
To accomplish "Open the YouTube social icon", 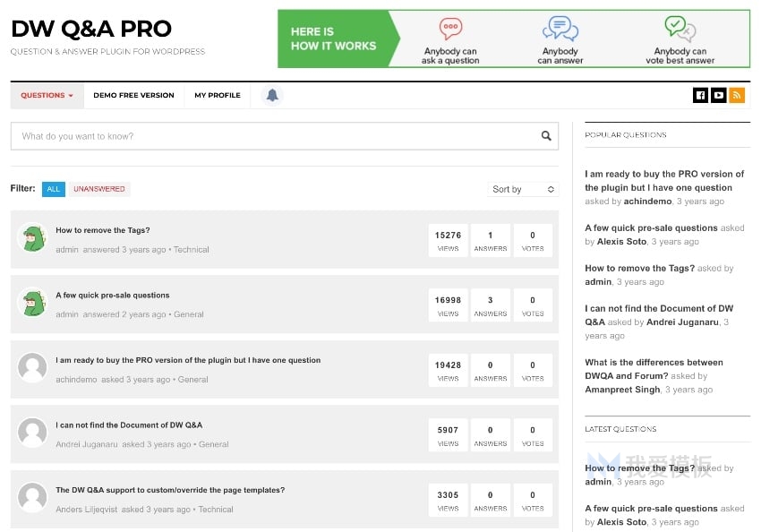I will click(x=718, y=95).
